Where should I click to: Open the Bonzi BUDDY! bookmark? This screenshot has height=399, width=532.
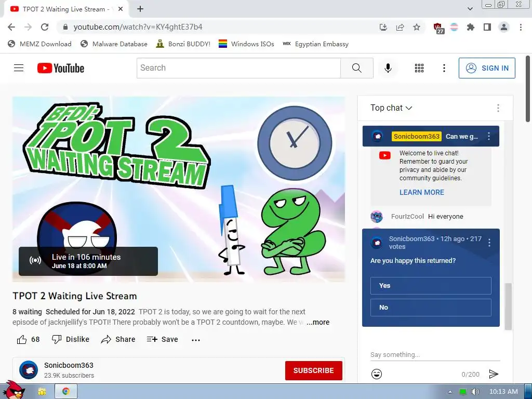click(183, 44)
